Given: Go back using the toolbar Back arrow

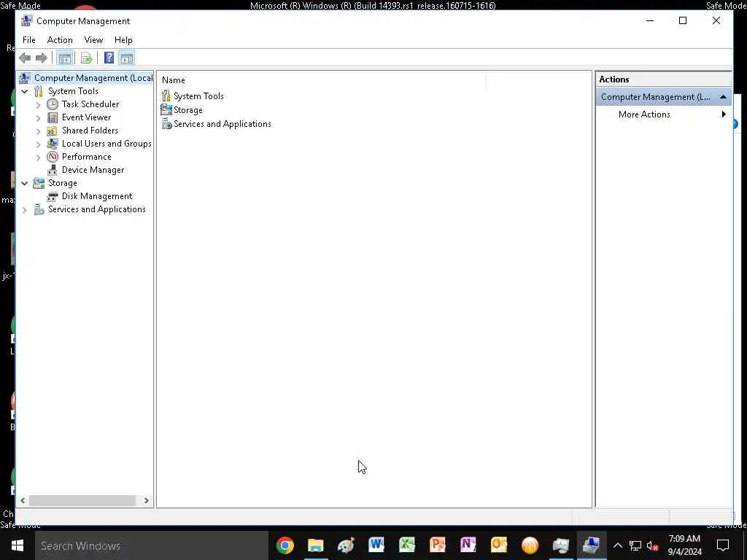Looking at the screenshot, I should (25, 58).
